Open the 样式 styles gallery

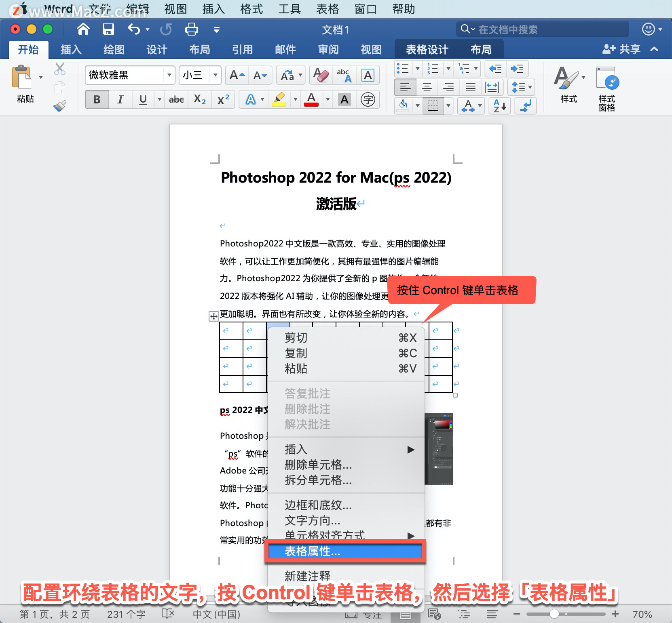pos(568,84)
